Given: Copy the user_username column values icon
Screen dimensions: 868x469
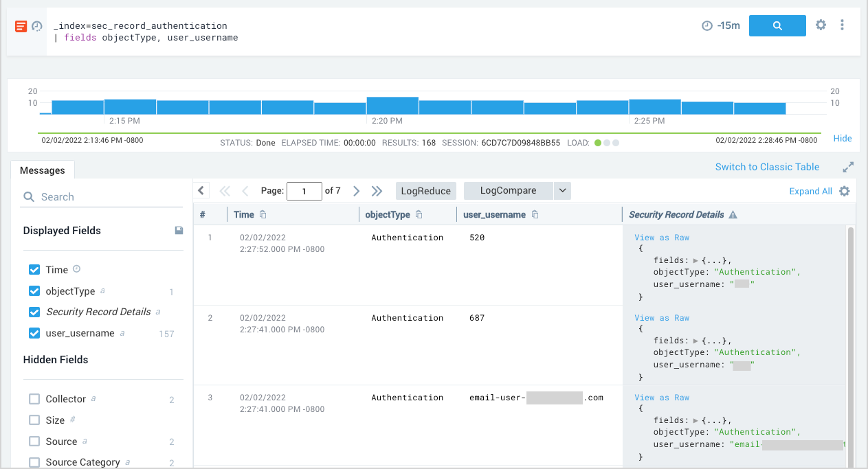Looking at the screenshot, I should (x=535, y=215).
